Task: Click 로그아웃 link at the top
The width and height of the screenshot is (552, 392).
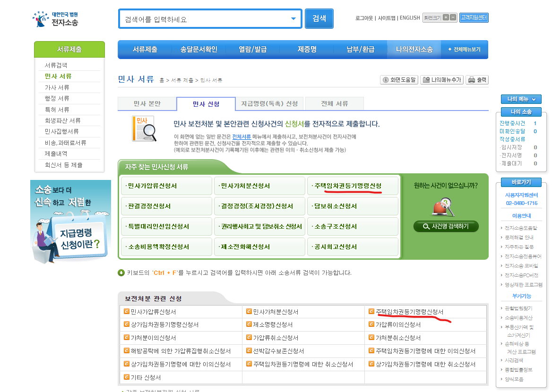Action: [x=364, y=18]
